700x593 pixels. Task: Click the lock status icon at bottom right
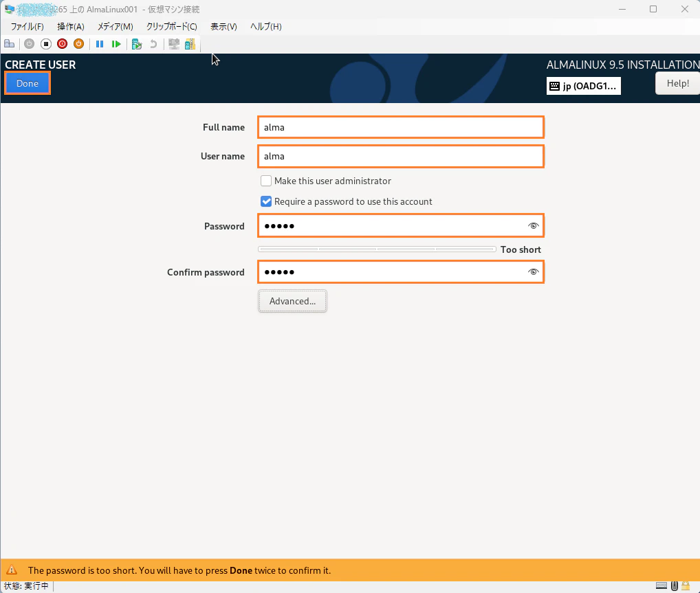[686, 586]
